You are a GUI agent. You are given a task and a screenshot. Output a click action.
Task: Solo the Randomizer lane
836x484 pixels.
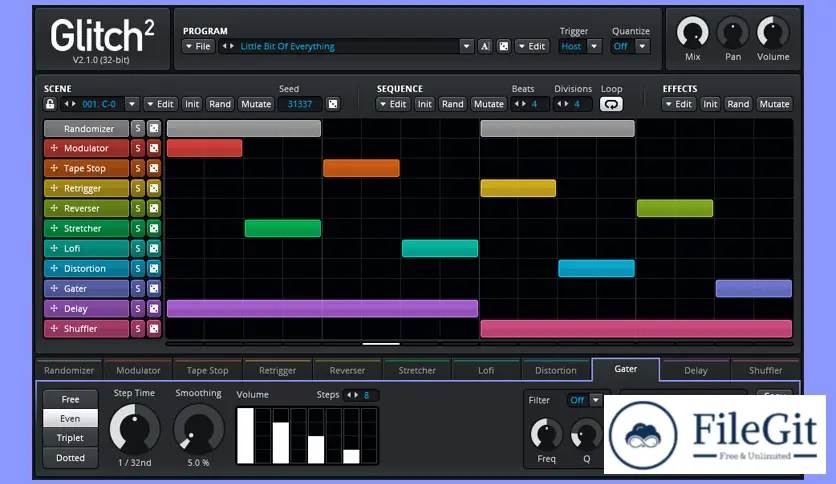point(138,128)
